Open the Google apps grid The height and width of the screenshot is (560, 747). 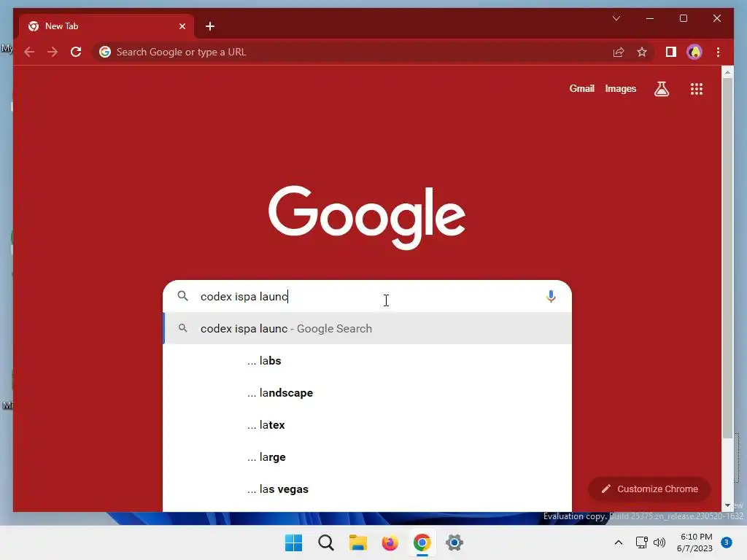pyautogui.click(x=697, y=88)
